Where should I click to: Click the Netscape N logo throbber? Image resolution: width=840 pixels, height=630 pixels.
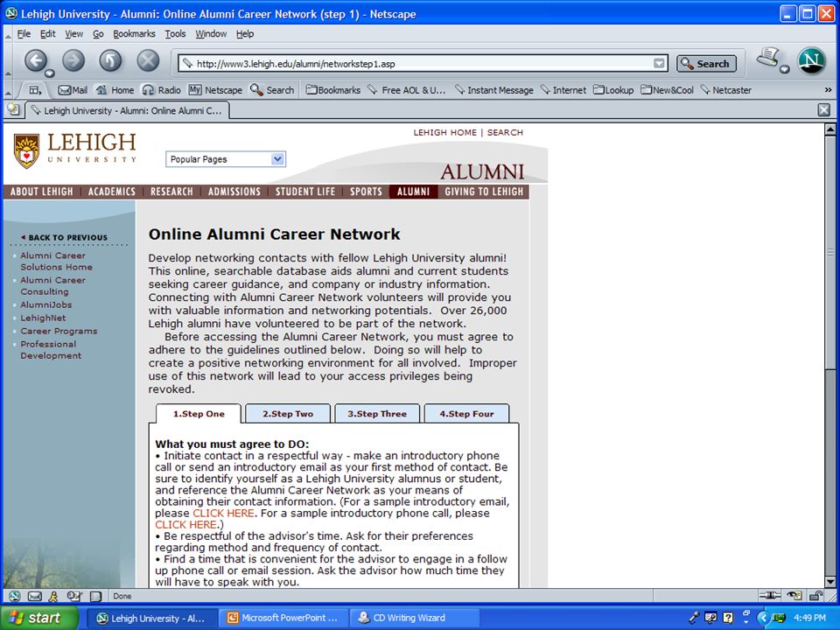[x=811, y=61]
